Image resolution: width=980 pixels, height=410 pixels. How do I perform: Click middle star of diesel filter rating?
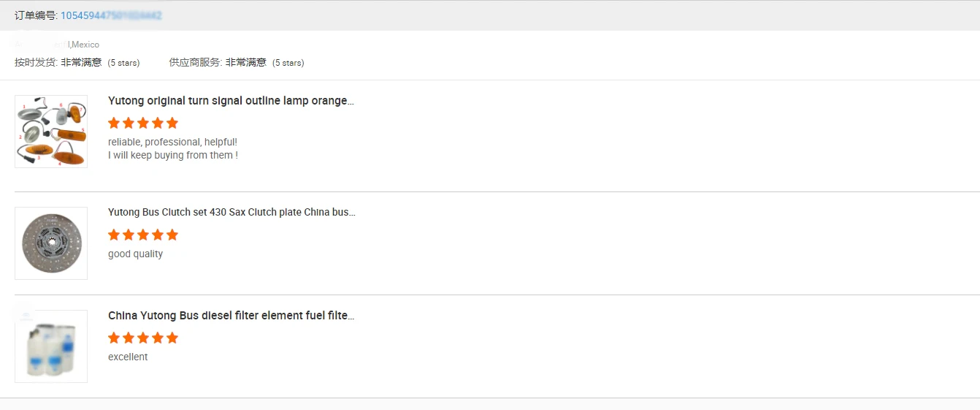coord(143,338)
